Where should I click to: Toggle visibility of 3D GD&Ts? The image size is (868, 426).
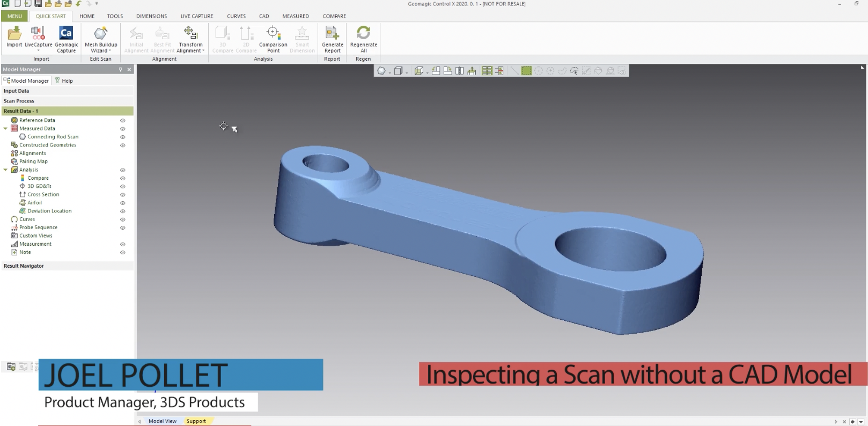122,187
